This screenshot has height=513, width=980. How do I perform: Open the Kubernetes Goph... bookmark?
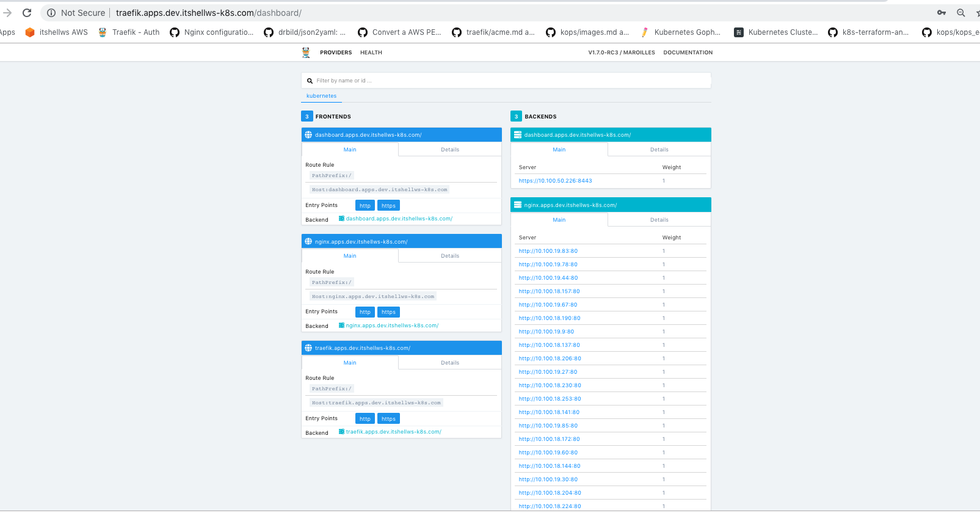[680, 32]
